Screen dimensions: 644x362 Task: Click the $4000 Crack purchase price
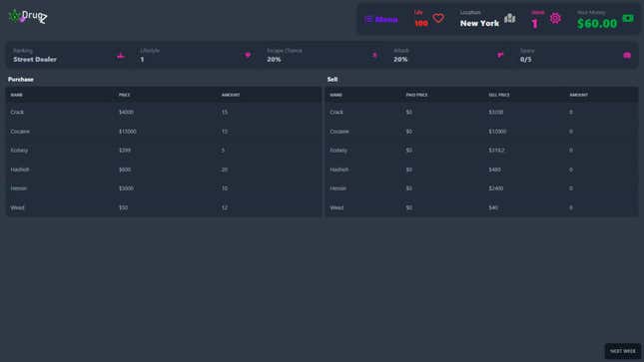point(126,112)
